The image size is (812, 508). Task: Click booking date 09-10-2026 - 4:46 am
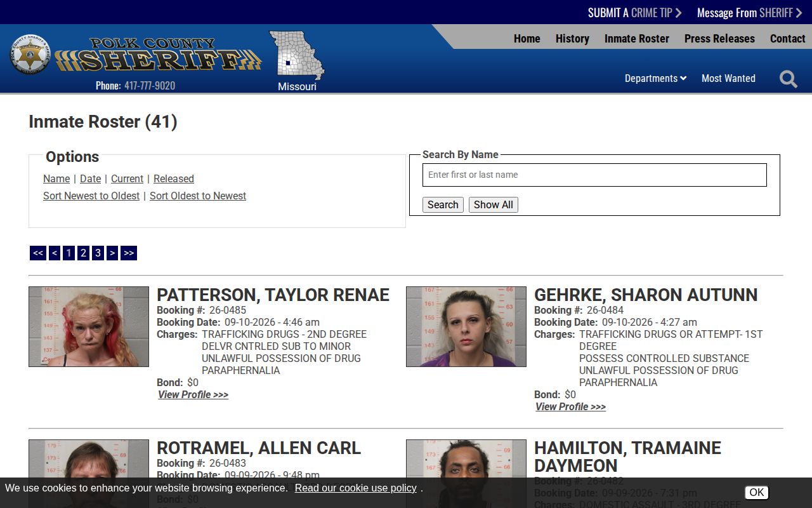(272, 323)
